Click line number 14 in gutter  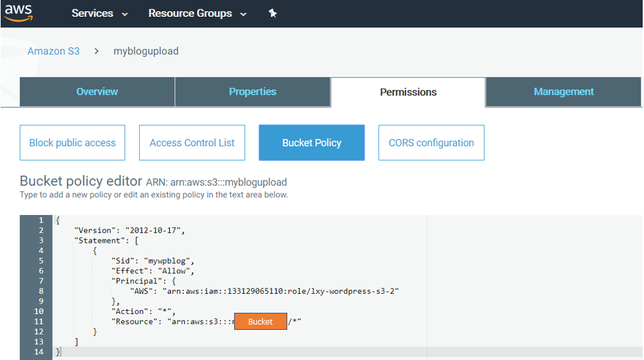pyautogui.click(x=39, y=351)
